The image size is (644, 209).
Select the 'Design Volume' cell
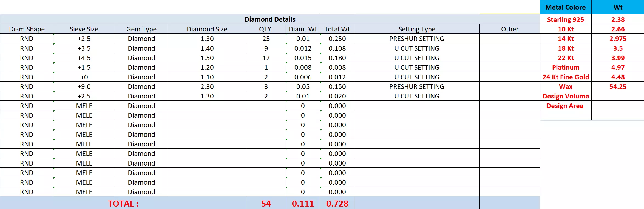pos(566,96)
